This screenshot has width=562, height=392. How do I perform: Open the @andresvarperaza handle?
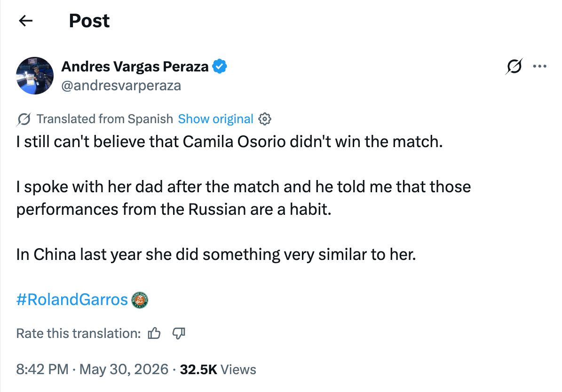[x=121, y=86]
